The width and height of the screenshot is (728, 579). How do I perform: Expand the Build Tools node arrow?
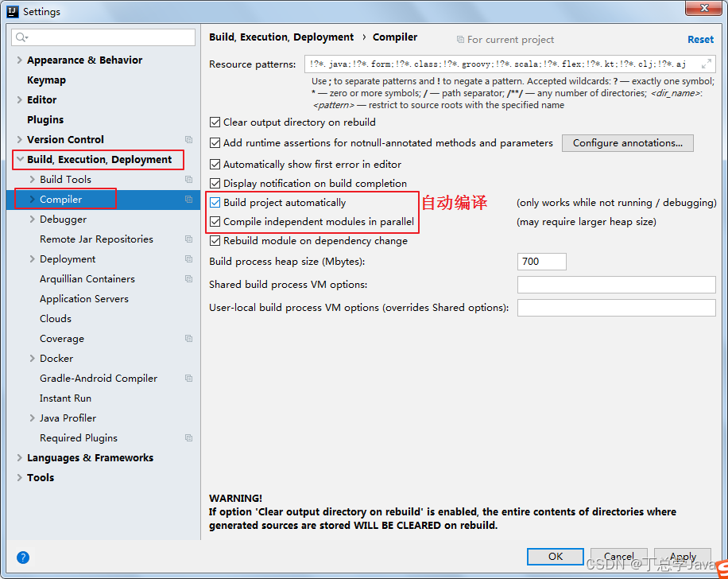click(32, 180)
